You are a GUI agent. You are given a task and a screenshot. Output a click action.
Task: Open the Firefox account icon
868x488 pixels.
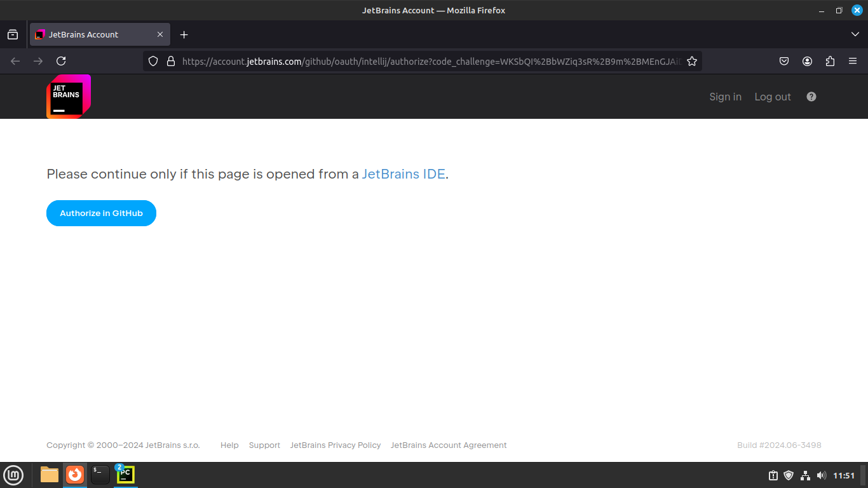coord(807,61)
